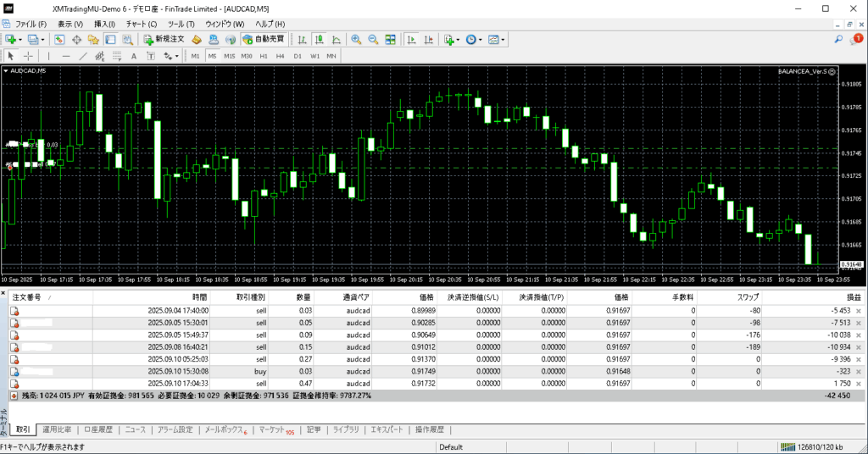Click the zoom in magnifier icon
This screenshot has height=454, width=868.
pyautogui.click(x=357, y=39)
